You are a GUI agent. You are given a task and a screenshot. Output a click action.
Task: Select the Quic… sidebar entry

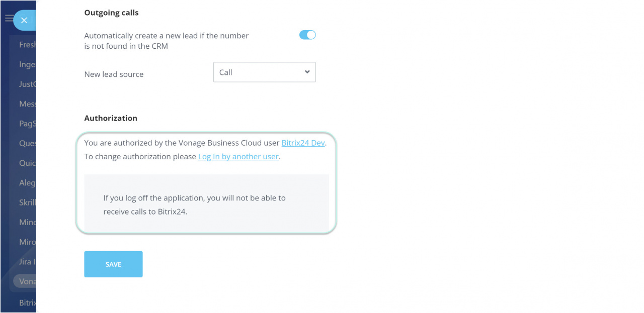tap(27, 163)
